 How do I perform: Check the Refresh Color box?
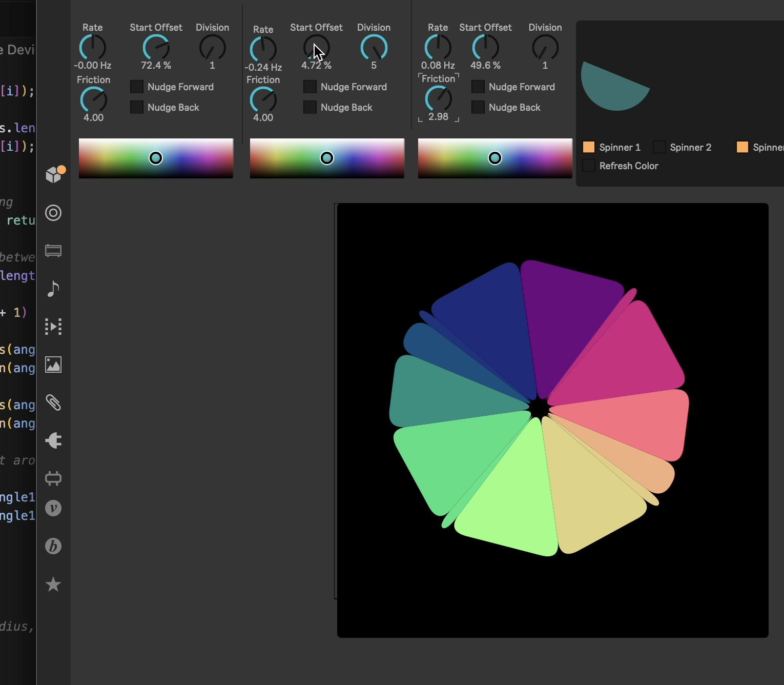(x=589, y=166)
